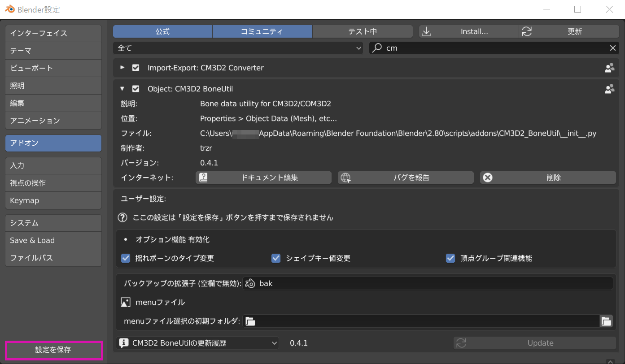Open the インターフェイス preferences section
The width and height of the screenshot is (625, 364).
point(53,33)
